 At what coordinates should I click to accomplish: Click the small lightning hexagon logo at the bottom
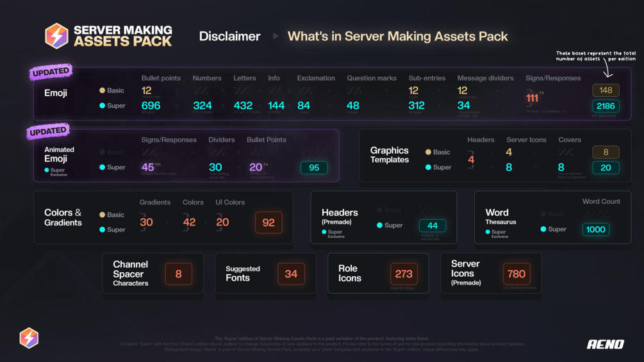click(29, 338)
